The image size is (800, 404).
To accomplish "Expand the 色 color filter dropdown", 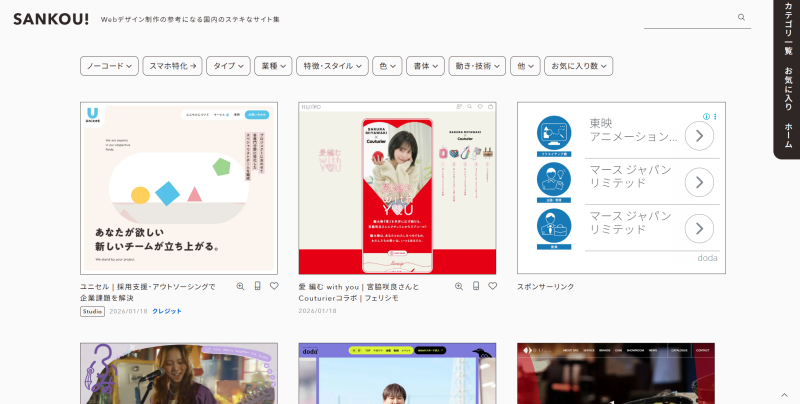I will click(x=386, y=66).
